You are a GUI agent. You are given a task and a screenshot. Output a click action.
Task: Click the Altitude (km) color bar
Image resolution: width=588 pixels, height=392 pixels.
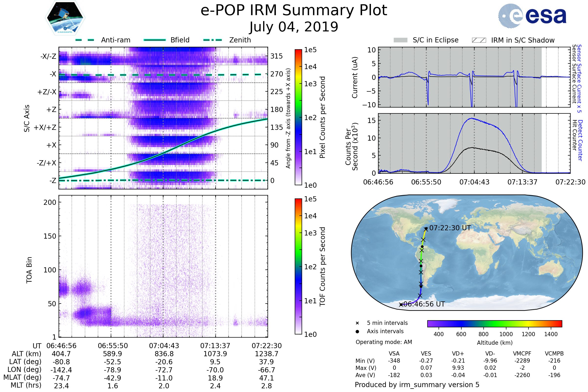(494, 323)
